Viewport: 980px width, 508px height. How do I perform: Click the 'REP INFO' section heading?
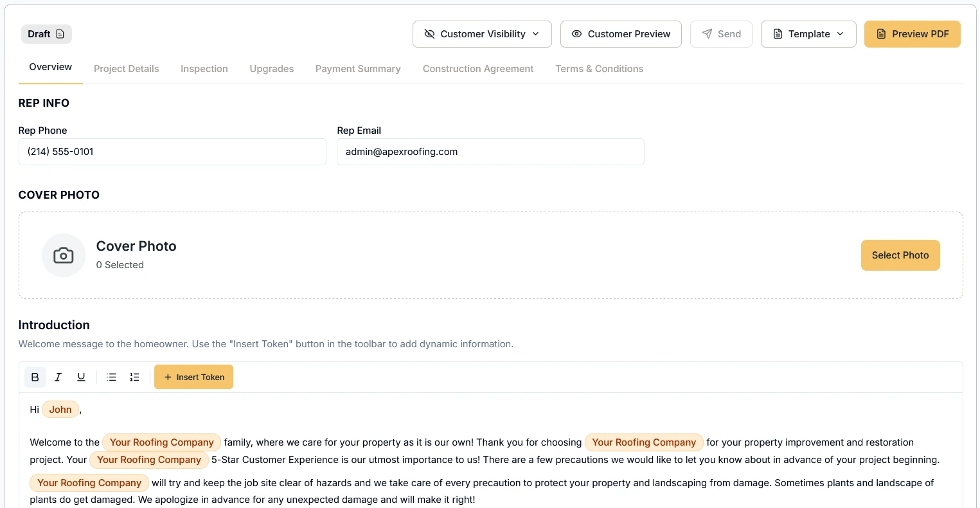pos(44,103)
